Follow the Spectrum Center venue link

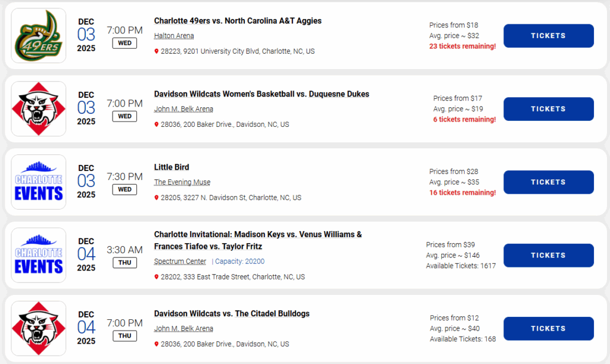[180, 262]
